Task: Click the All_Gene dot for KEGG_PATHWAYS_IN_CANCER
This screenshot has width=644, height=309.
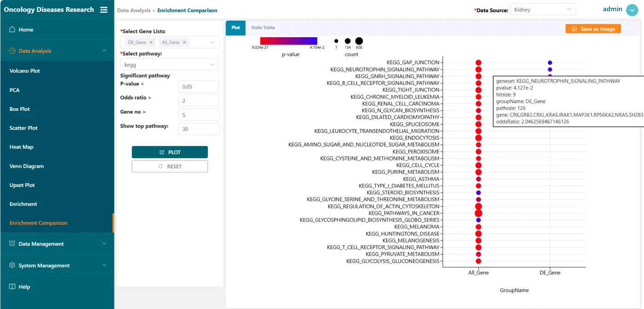Action: coord(478,213)
